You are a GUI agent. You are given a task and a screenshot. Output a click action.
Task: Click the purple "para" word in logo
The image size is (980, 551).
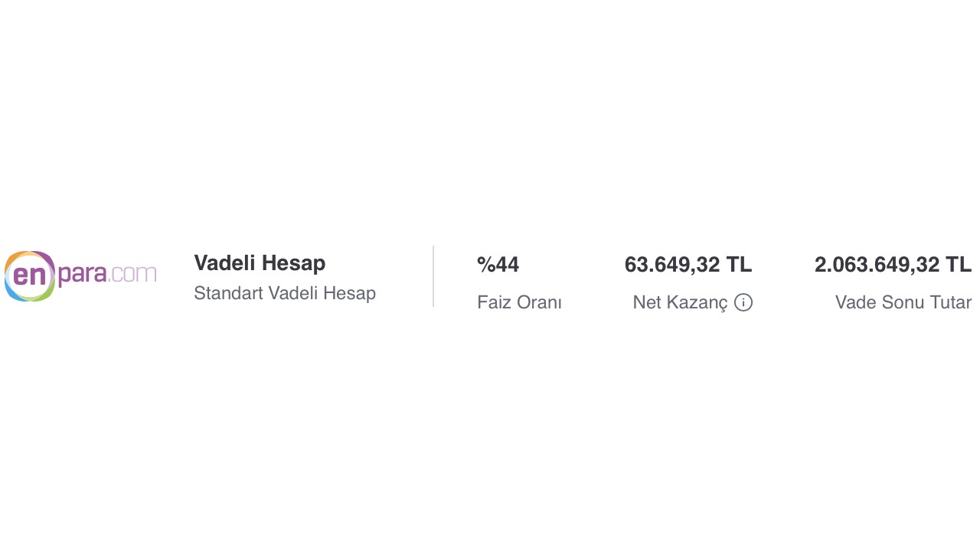click(83, 274)
